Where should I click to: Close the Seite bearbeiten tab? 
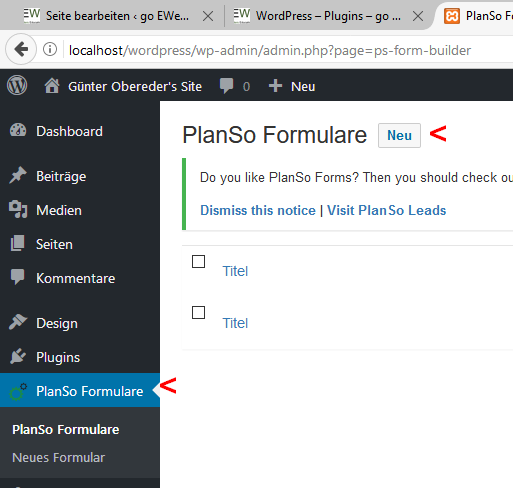click(x=208, y=16)
